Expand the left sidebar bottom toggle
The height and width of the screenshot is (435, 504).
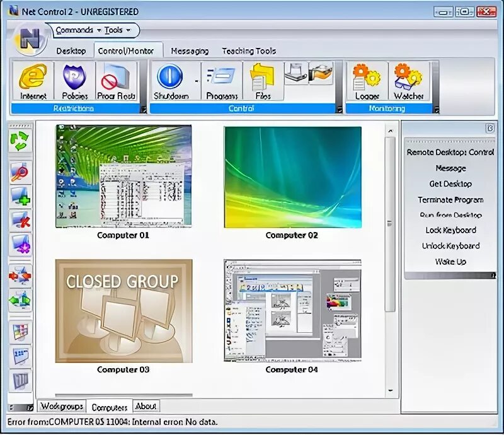[30, 408]
